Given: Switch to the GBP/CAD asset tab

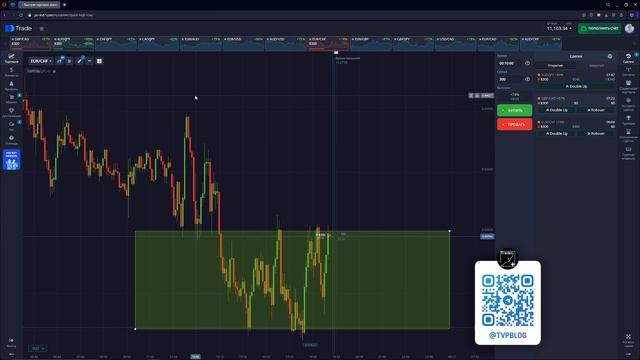Looking at the screenshot, I should tap(31, 43).
